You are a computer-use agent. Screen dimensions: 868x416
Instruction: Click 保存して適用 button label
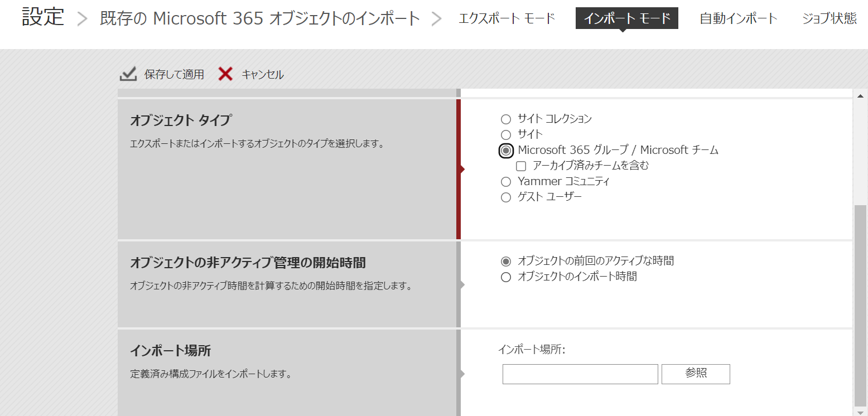click(174, 75)
